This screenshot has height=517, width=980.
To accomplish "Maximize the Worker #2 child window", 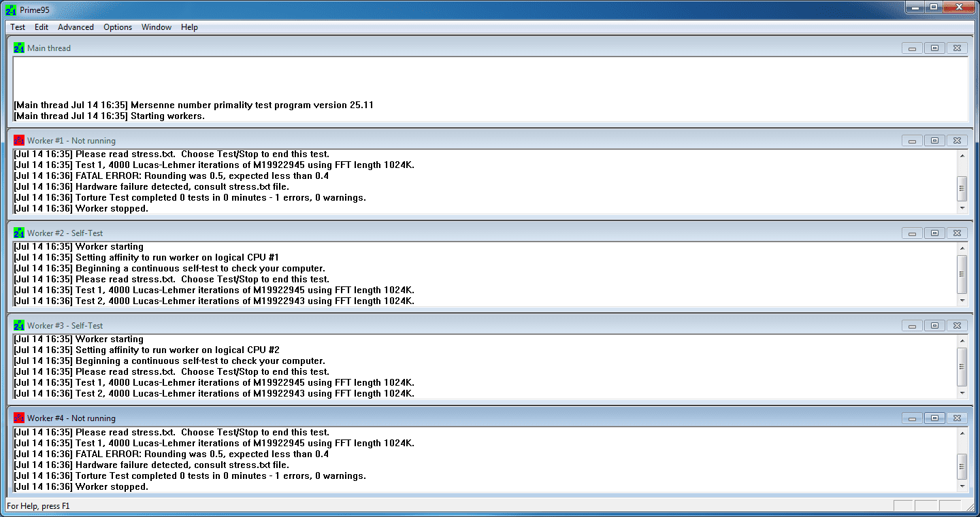I will tap(934, 233).
